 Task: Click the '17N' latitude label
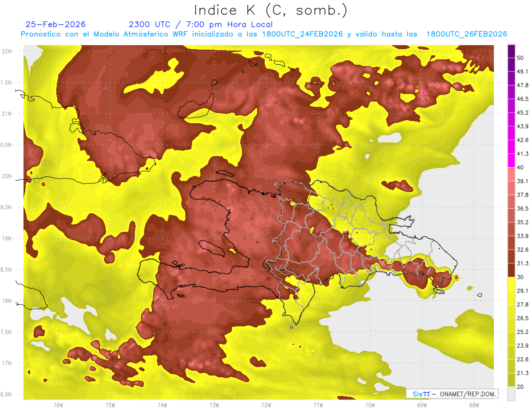[6, 363]
